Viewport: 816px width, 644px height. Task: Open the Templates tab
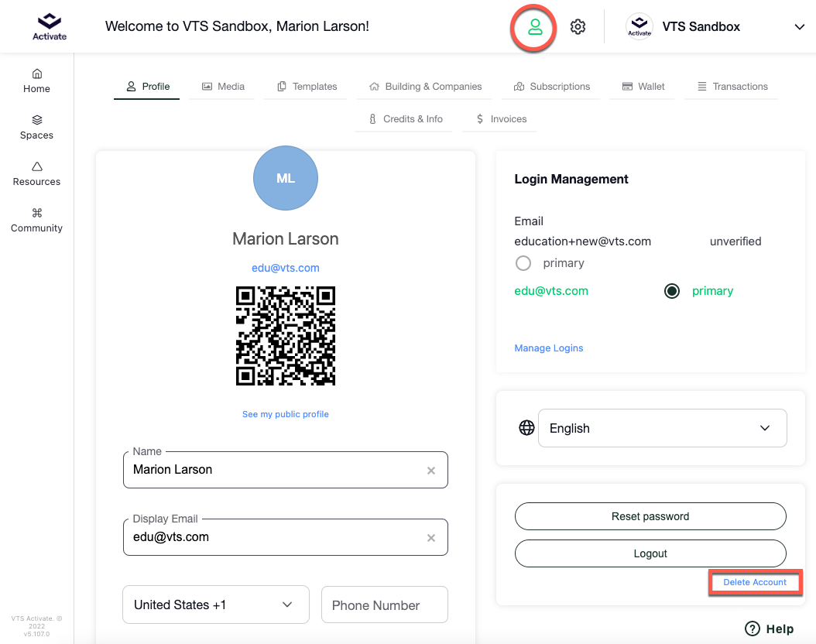point(307,87)
